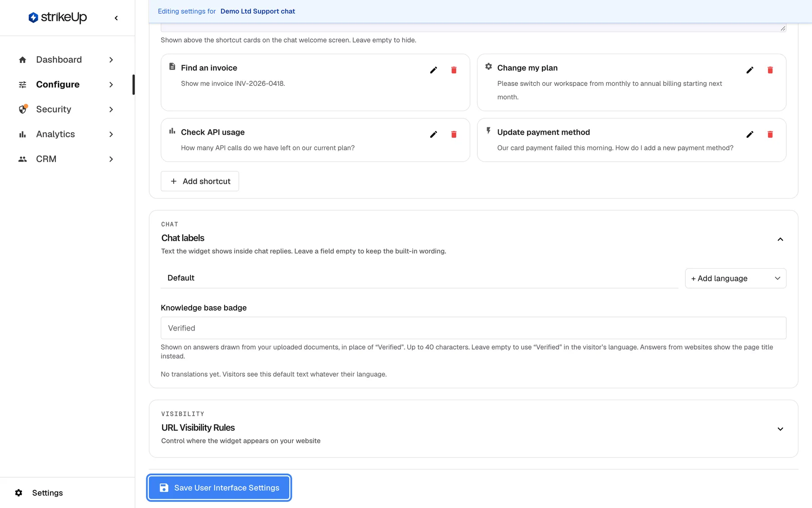This screenshot has width=812, height=508.
Task: Collapse the Chat labels section
Action: [780, 239]
